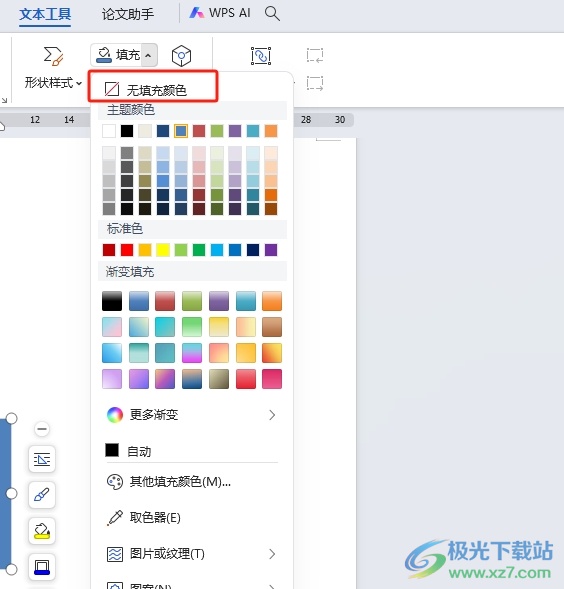The width and height of the screenshot is (564, 589).
Task: Open WPS AI from the toolbar
Action: pos(220,13)
